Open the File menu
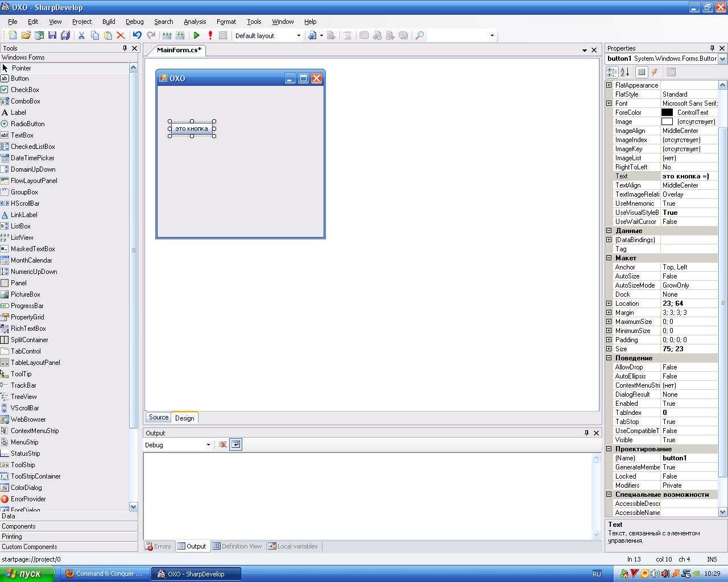Viewport: 728px width, 582px height. point(13,22)
